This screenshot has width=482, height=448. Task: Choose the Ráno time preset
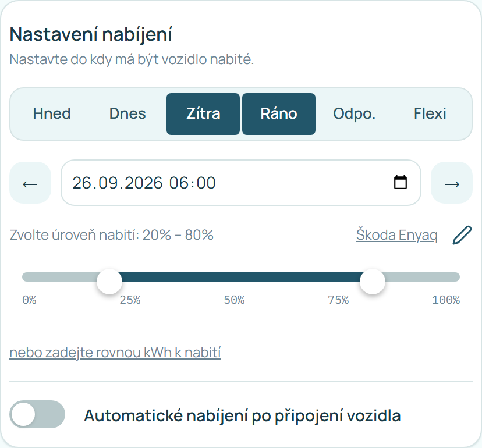pyautogui.click(x=278, y=114)
